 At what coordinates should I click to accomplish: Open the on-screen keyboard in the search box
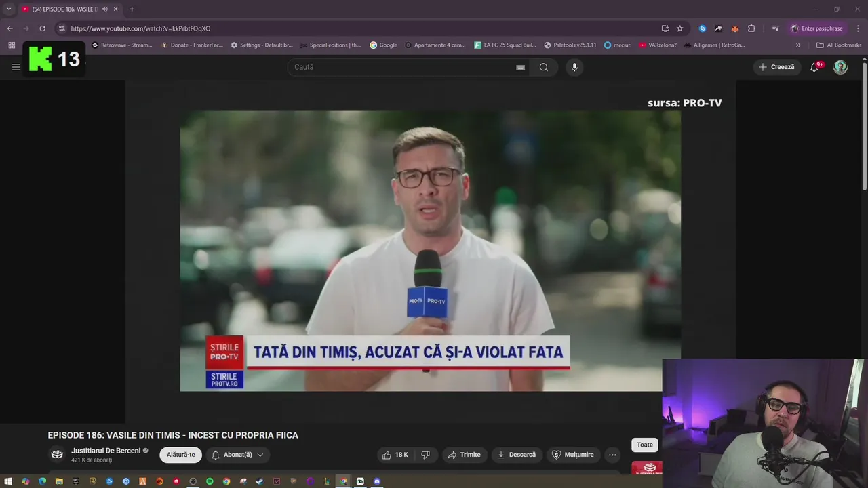coord(520,67)
